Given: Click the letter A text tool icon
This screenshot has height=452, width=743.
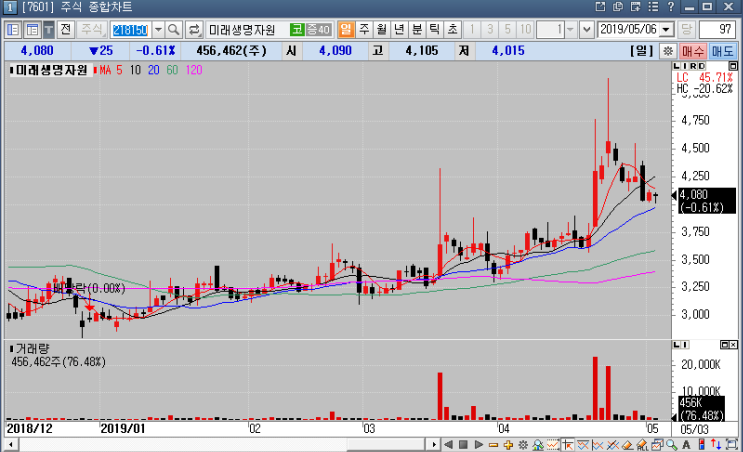Looking at the screenshot, I should point(686,445).
